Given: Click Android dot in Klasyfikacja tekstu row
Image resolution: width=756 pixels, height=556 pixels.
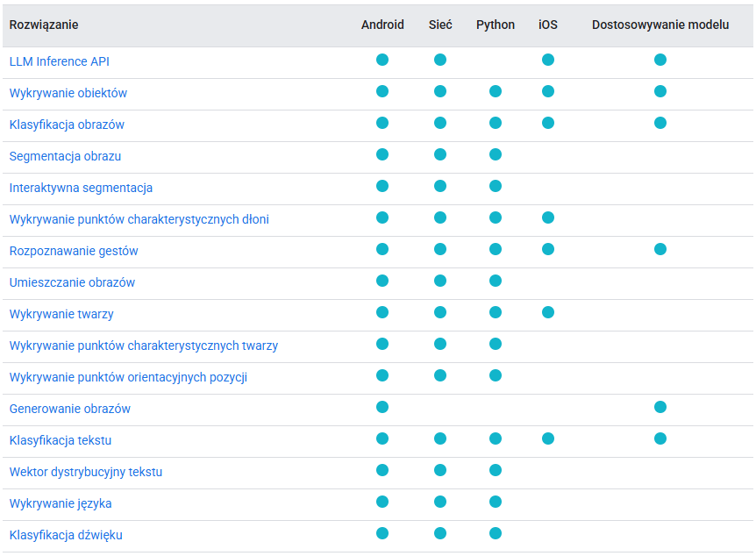Looking at the screenshot, I should click(x=382, y=438).
